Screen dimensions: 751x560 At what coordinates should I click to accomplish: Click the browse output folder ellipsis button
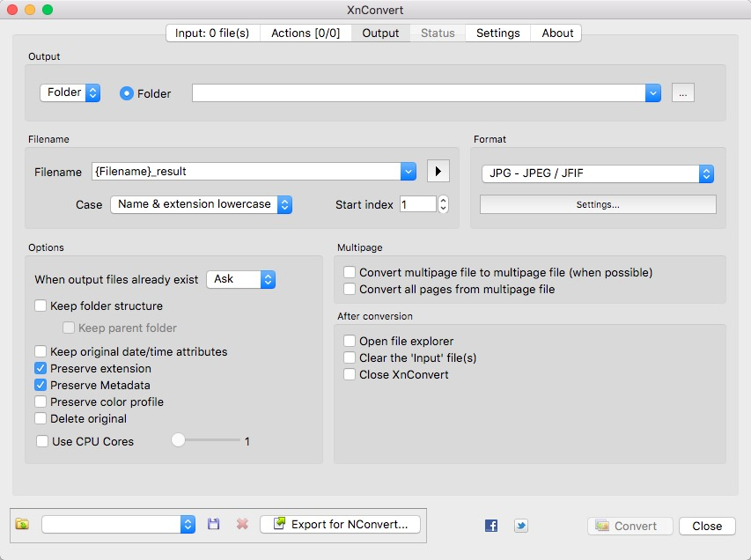point(682,92)
